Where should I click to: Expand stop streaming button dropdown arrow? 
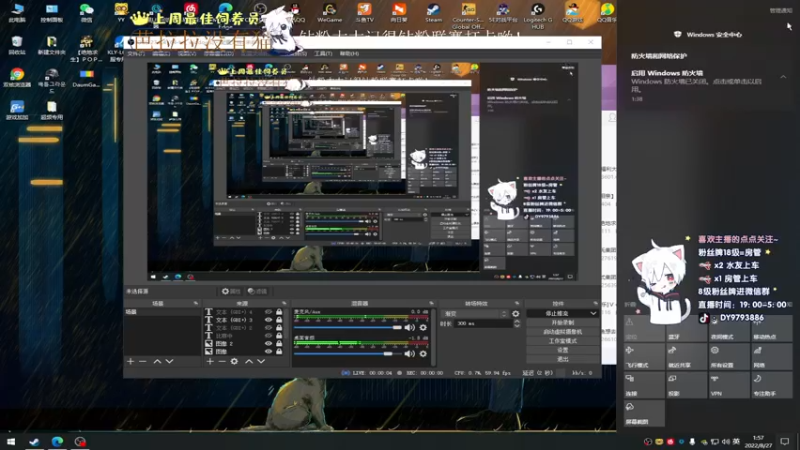pyautogui.click(x=593, y=313)
